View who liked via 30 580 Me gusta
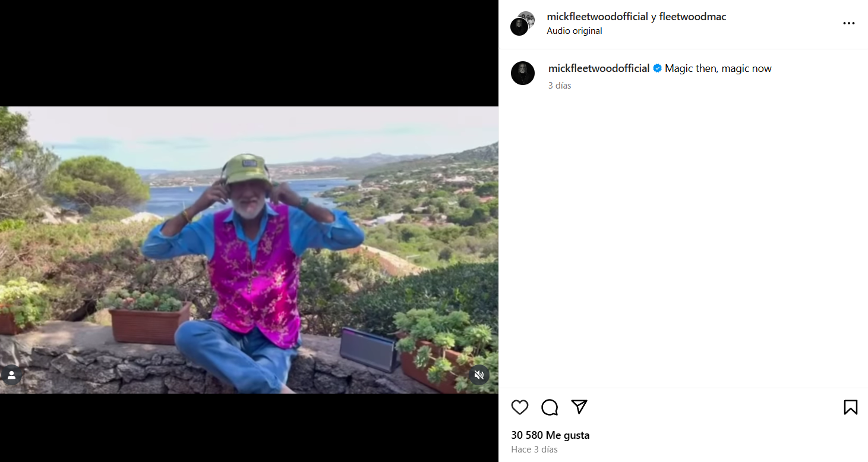Viewport: 868px width, 462px height. coord(550,435)
